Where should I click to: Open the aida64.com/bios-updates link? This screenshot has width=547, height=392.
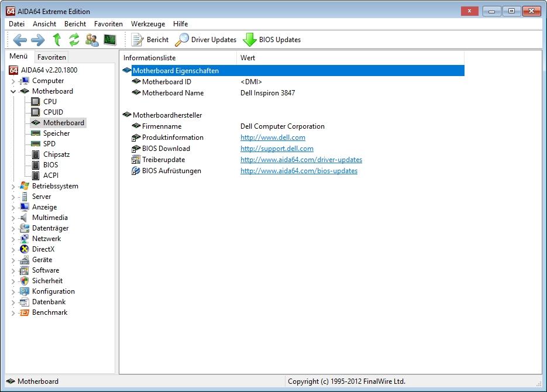tap(299, 171)
